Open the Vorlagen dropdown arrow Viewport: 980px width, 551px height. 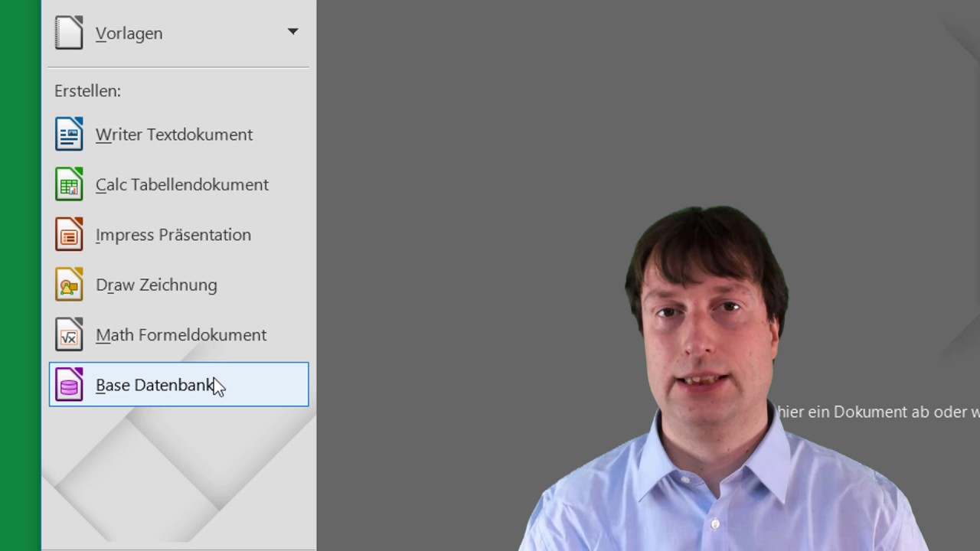click(x=292, y=31)
